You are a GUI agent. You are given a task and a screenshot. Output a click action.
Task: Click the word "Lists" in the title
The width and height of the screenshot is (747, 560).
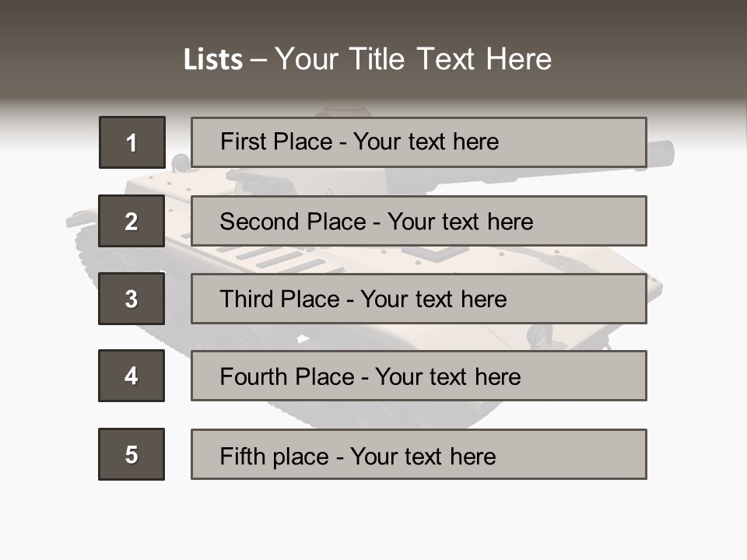pos(212,60)
